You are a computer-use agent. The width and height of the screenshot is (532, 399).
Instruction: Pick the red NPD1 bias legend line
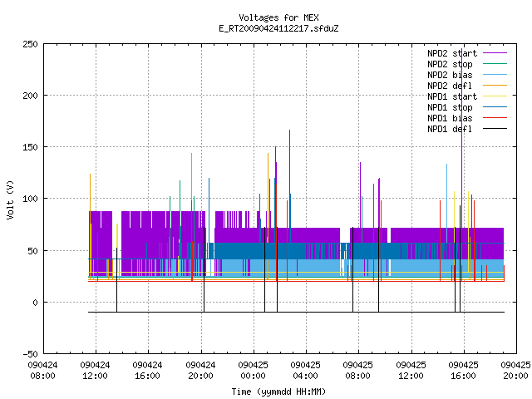tap(495, 118)
